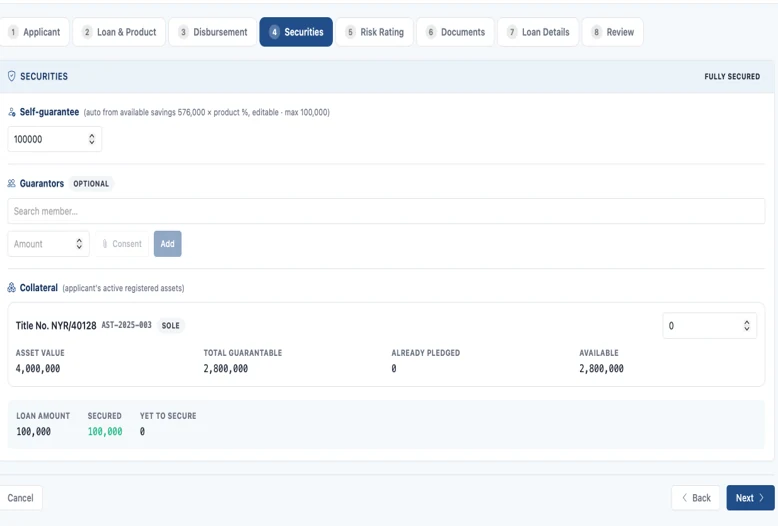Cancel the loan application

click(x=20, y=498)
